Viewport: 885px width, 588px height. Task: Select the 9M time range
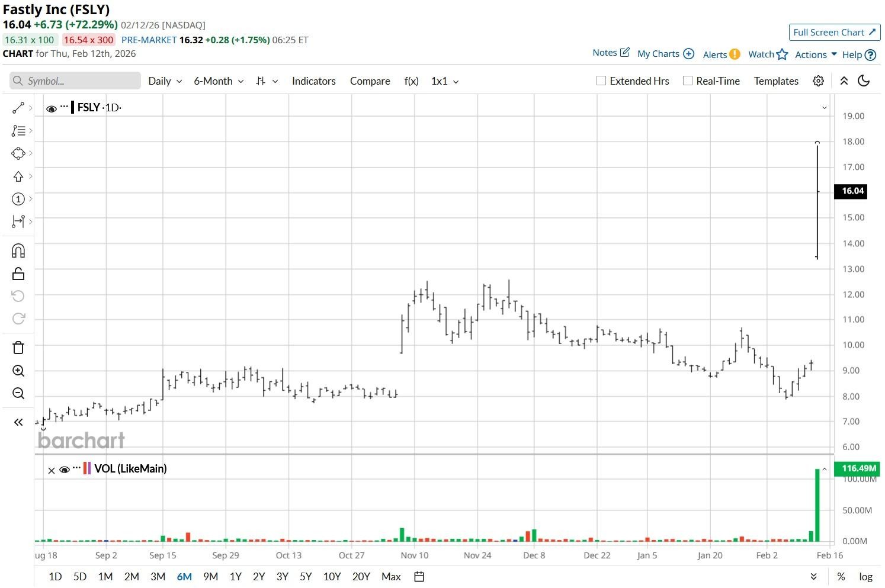tap(210, 577)
